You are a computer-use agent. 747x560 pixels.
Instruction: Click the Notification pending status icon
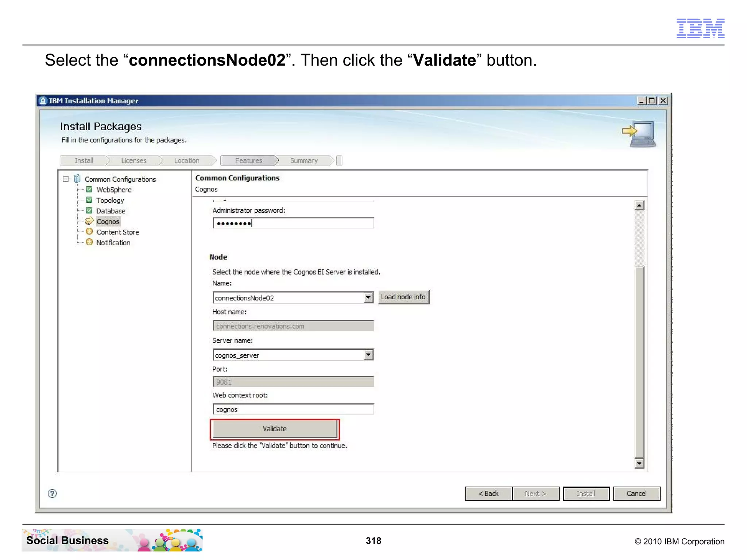click(x=89, y=242)
